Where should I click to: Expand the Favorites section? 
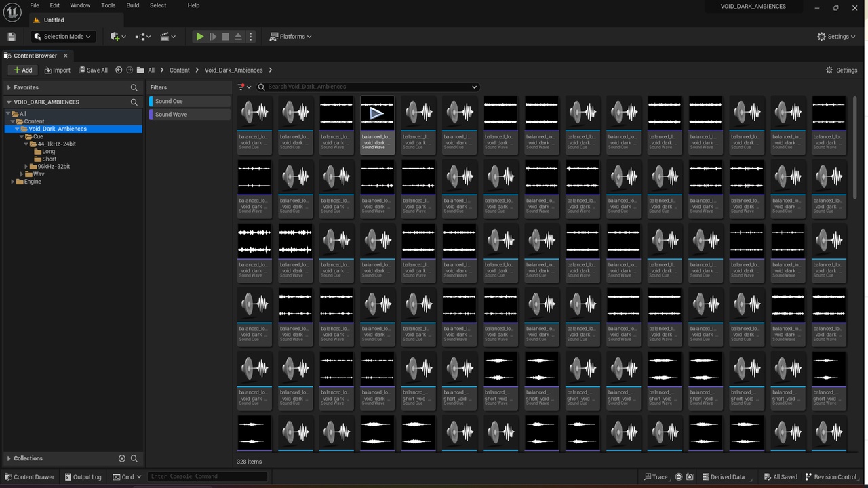pos(9,87)
